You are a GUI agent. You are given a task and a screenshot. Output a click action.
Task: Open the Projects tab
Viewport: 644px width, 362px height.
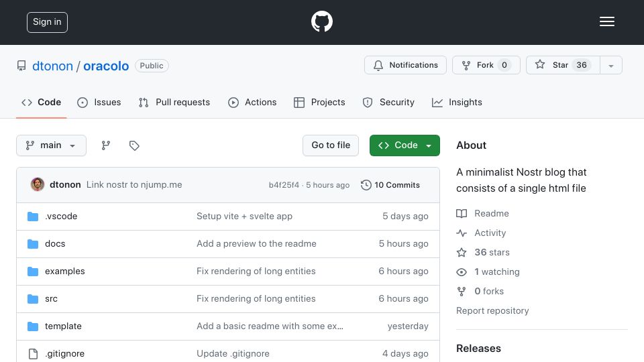[x=319, y=102]
